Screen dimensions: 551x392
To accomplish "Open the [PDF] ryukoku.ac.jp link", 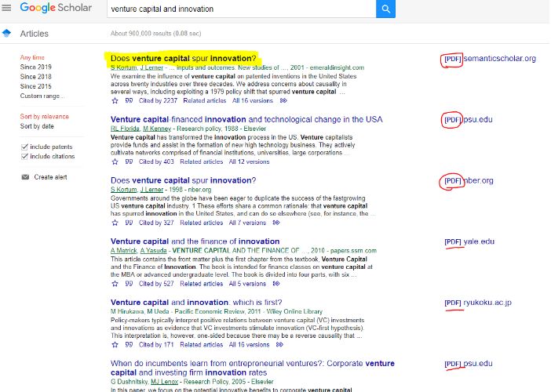I will (478, 303).
